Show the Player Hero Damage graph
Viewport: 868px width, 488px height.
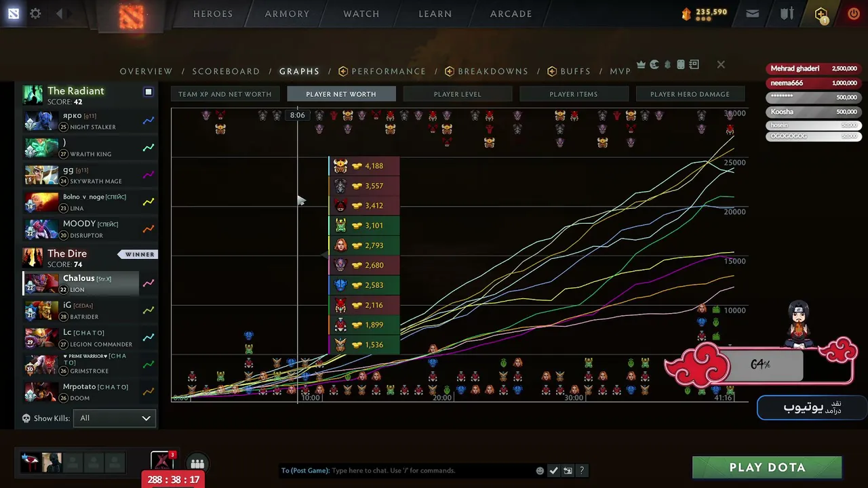(x=690, y=94)
